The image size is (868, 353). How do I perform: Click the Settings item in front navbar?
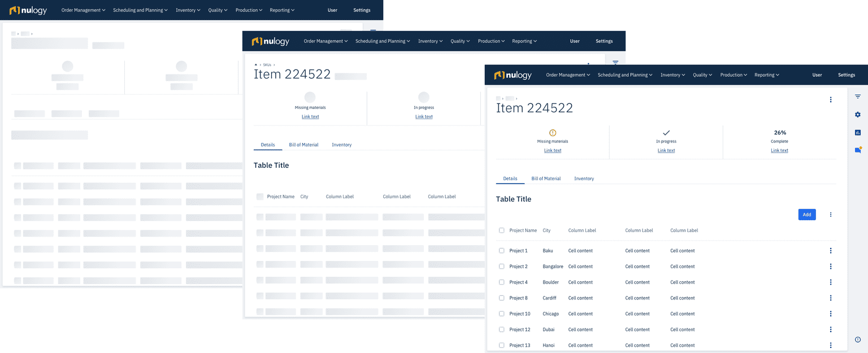[847, 75]
